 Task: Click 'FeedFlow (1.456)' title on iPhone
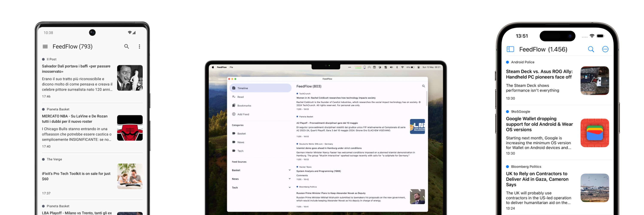[x=543, y=49]
